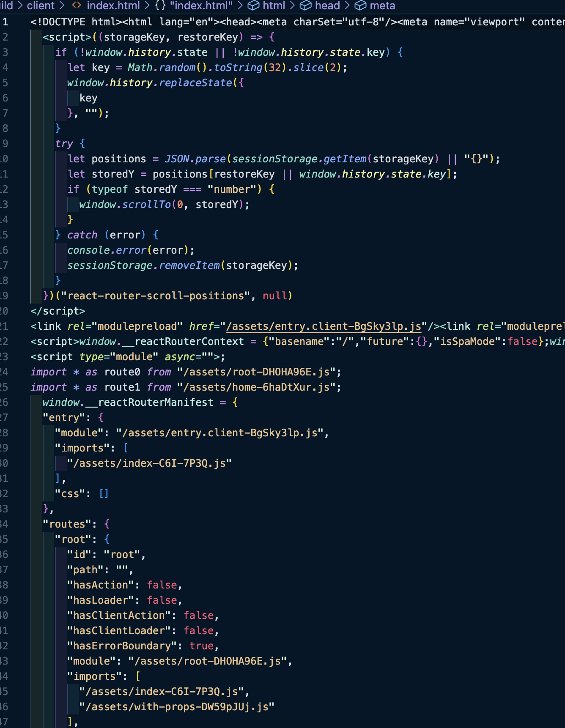565x728 pixels.
Task: Select the "index.html" object breadcrumb
Action: [x=201, y=5]
